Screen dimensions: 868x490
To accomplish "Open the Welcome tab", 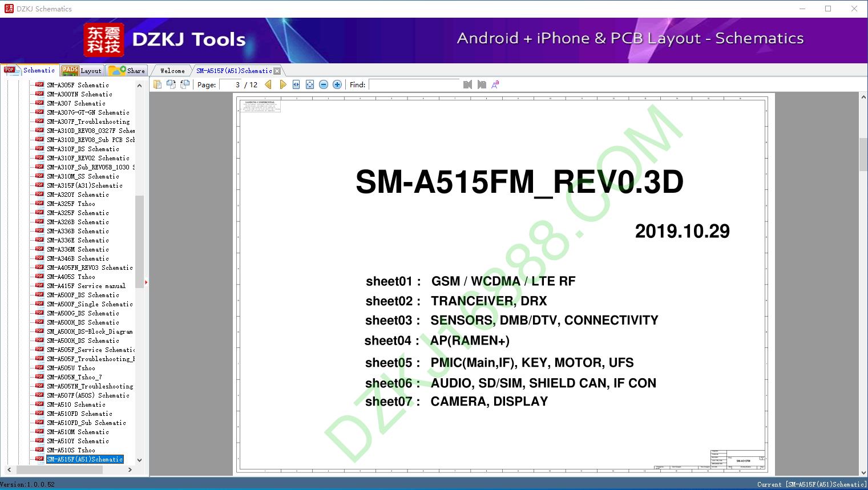I will [x=172, y=71].
